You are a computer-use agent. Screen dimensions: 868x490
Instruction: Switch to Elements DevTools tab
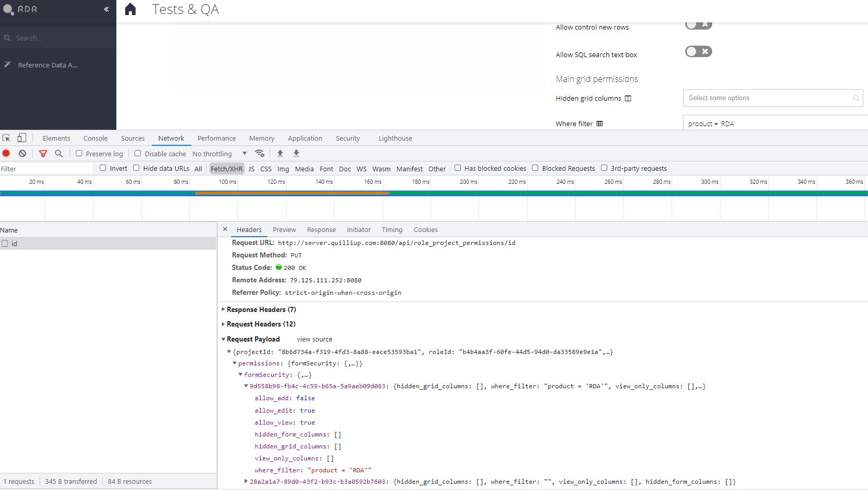56,138
